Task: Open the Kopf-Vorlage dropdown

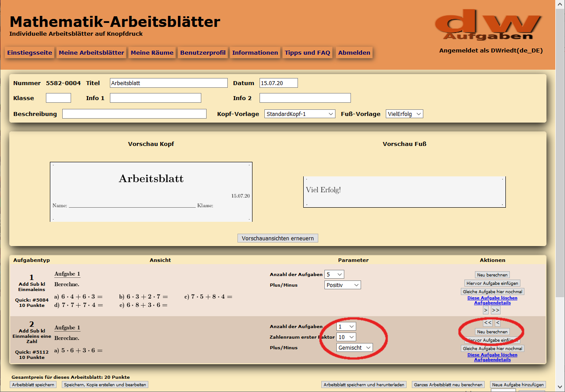Action: (x=300, y=114)
